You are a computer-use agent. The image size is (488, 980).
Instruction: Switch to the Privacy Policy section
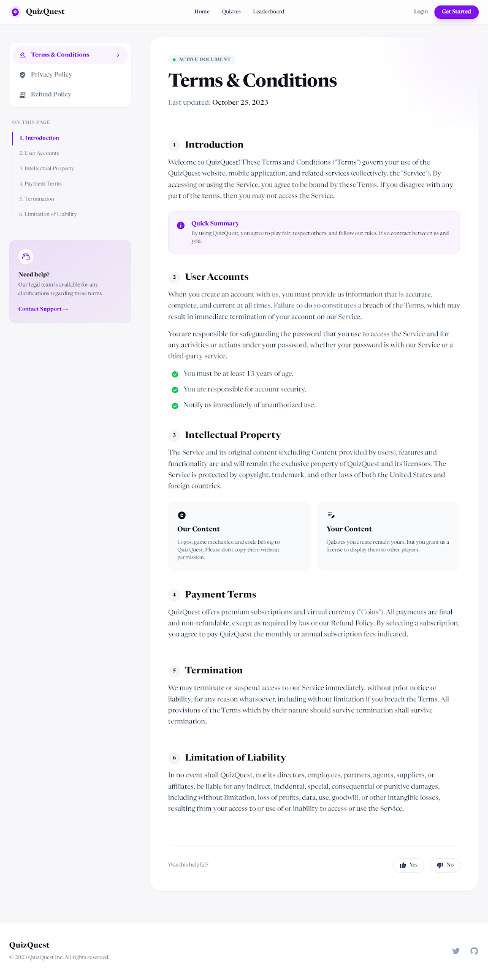coord(51,74)
